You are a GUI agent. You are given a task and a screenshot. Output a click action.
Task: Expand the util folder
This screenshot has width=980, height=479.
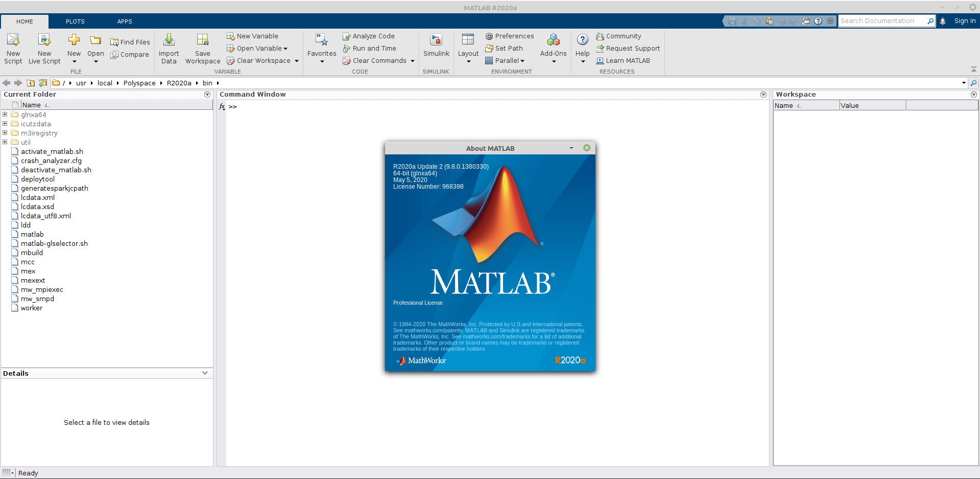[x=5, y=142]
